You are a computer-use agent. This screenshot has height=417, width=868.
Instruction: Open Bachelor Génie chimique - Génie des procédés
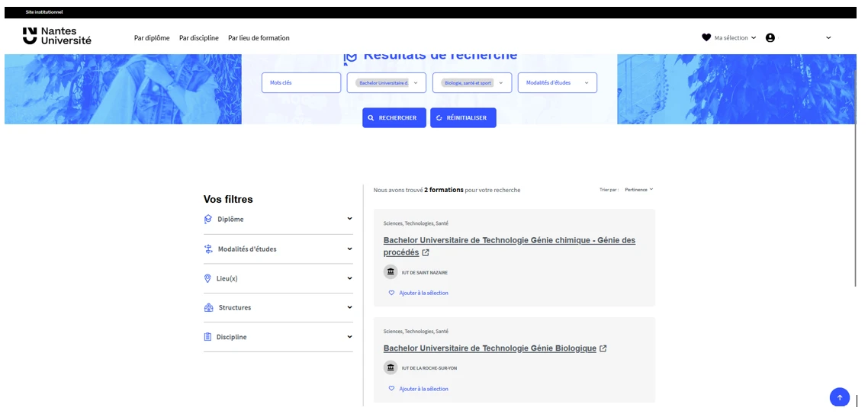[510, 246]
